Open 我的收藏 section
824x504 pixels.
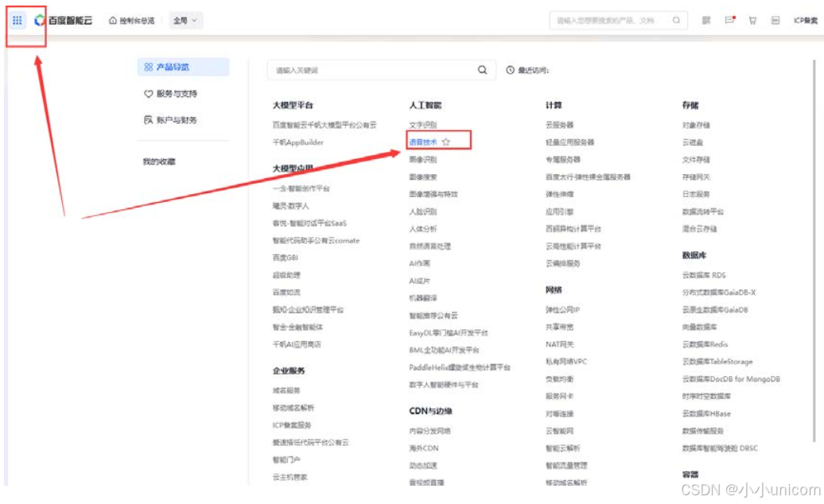click(159, 161)
